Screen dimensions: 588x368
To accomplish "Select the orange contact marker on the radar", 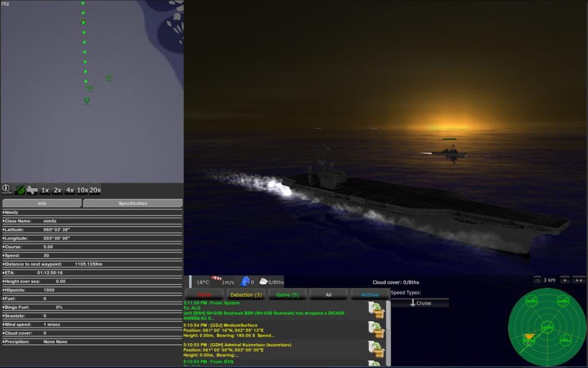I will (x=530, y=336).
